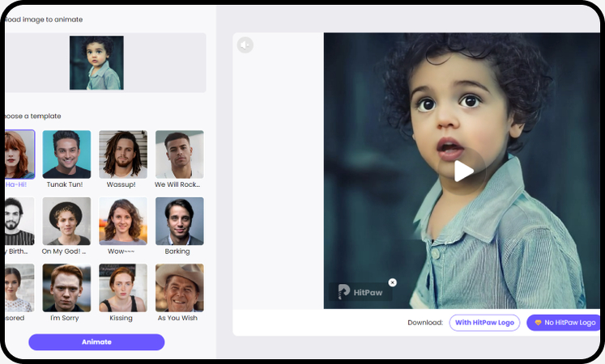Choose the We Will Rock template

(179, 154)
